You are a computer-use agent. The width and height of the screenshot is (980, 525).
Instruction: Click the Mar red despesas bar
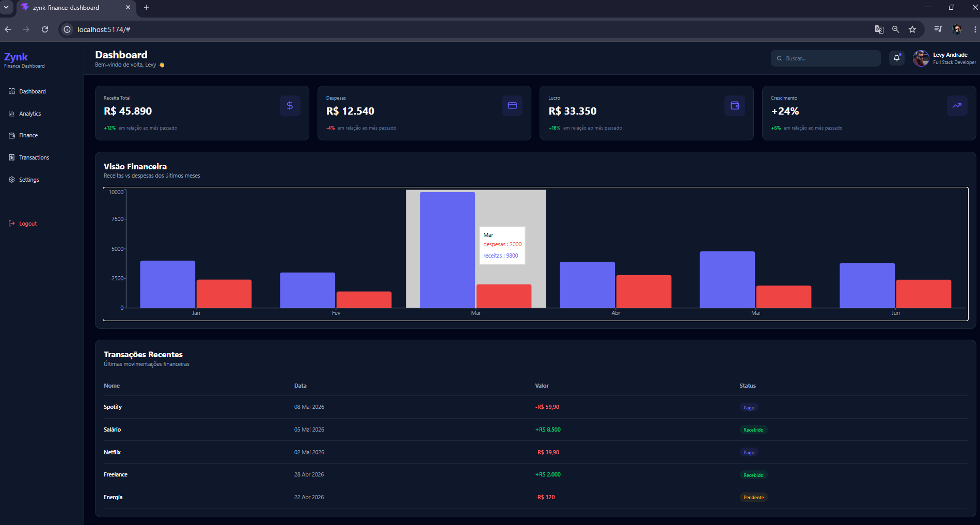pyautogui.click(x=504, y=296)
